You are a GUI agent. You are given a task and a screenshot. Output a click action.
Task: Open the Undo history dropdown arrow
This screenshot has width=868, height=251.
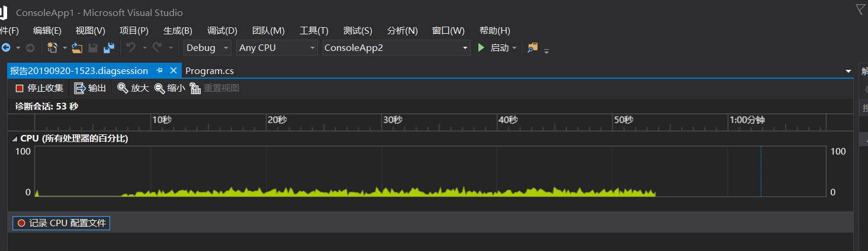pyautogui.click(x=145, y=47)
